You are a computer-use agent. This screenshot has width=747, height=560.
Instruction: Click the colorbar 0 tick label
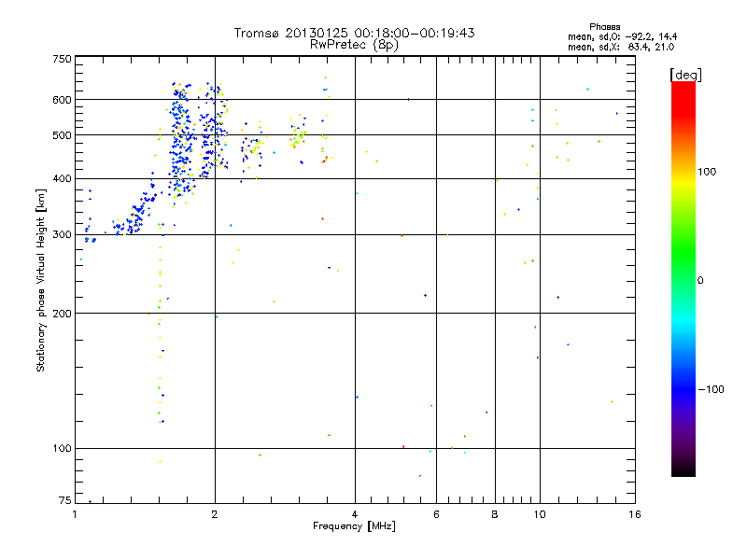pyautogui.click(x=700, y=280)
